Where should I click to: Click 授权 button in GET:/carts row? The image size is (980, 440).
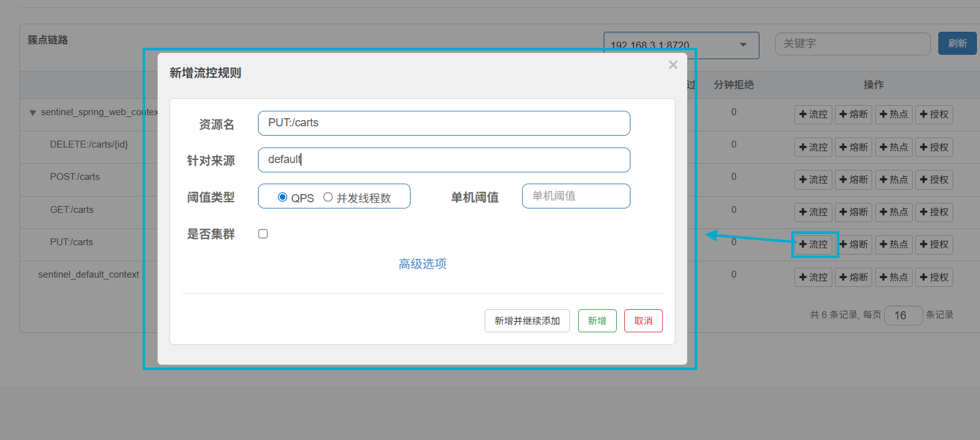pos(934,212)
